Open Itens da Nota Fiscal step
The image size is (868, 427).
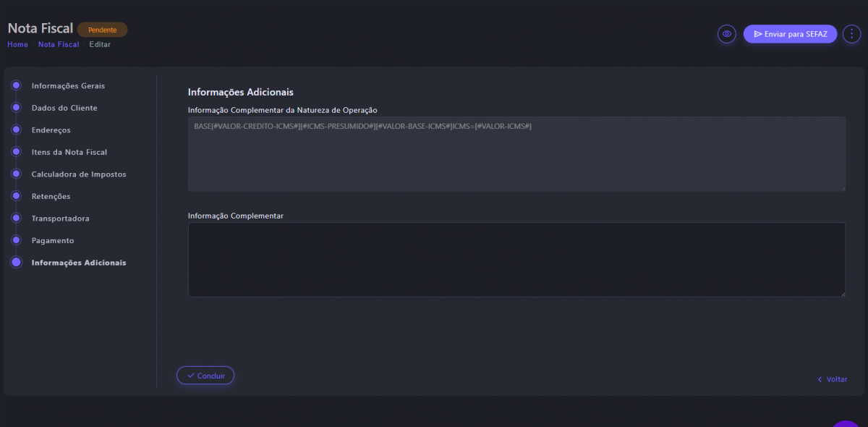tap(69, 152)
